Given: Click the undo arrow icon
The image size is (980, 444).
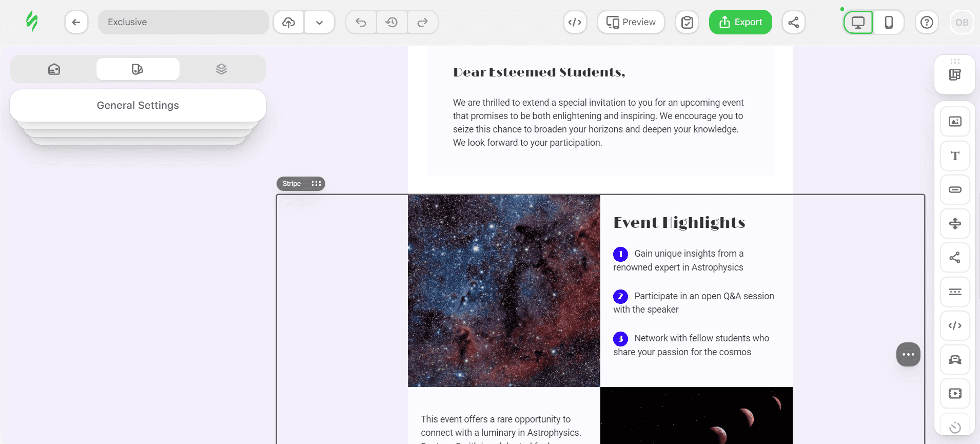Looking at the screenshot, I should 361,22.
